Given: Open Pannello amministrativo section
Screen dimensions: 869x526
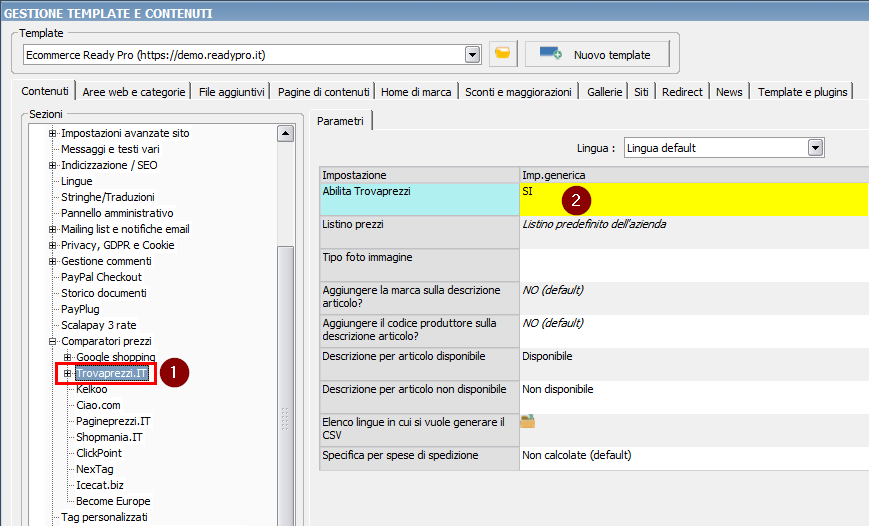Looking at the screenshot, I should click(117, 213).
